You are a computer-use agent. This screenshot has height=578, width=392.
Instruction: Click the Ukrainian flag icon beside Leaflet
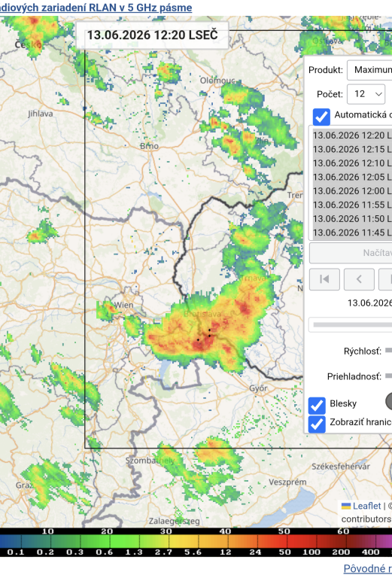point(346,506)
